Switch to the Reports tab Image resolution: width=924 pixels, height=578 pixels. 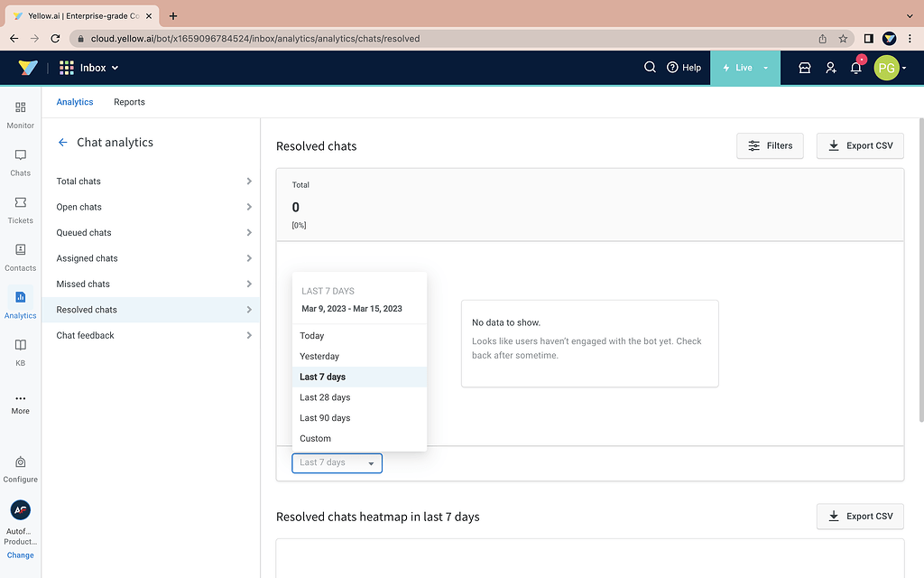129,102
